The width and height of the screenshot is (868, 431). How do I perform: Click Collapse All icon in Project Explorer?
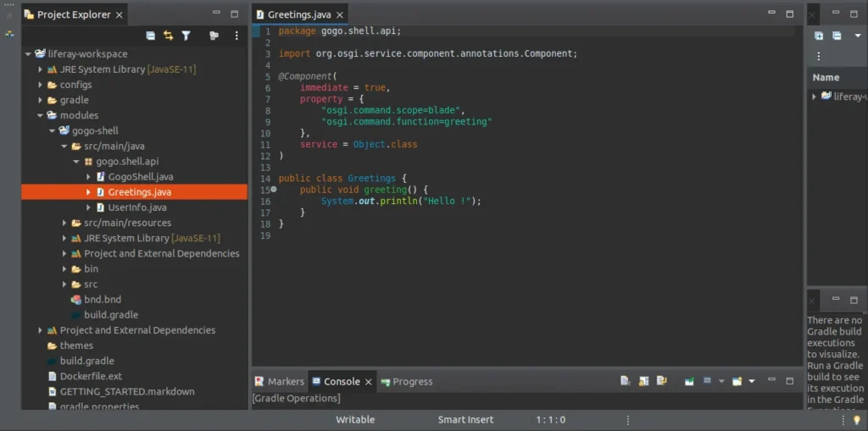pyautogui.click(x=151, y=36)
